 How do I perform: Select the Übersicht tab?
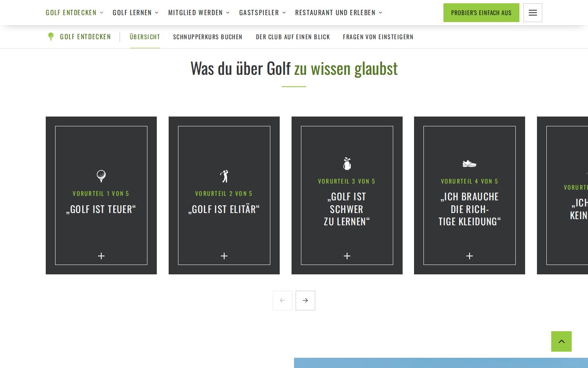pyautogui.click(x=145, y=37)
